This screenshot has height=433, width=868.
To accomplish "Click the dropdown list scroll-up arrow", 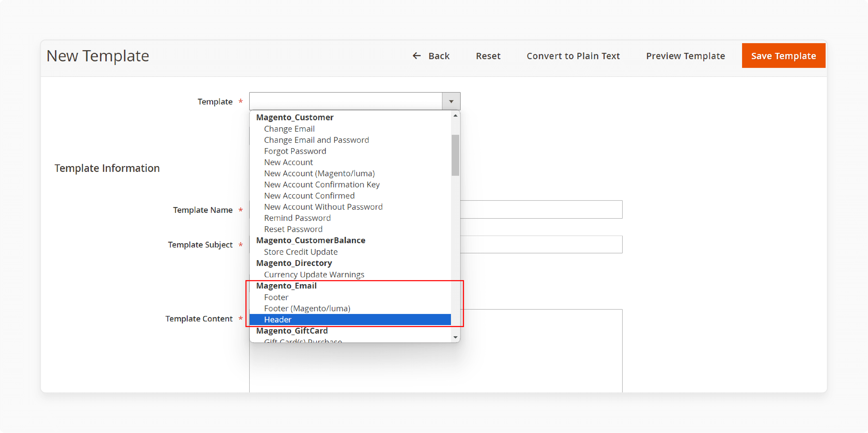I will pyautogui.click(x=455, y=116).
